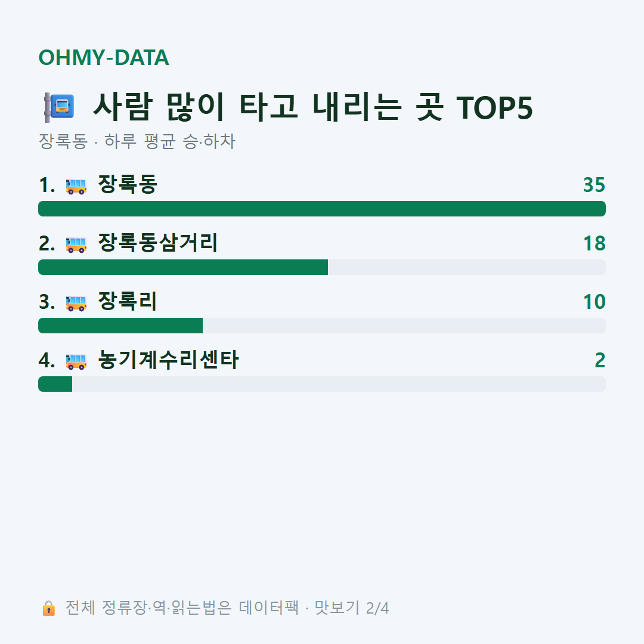Click the value 18 ridership count
644x644 pixels.
click(x=595, y=243)
